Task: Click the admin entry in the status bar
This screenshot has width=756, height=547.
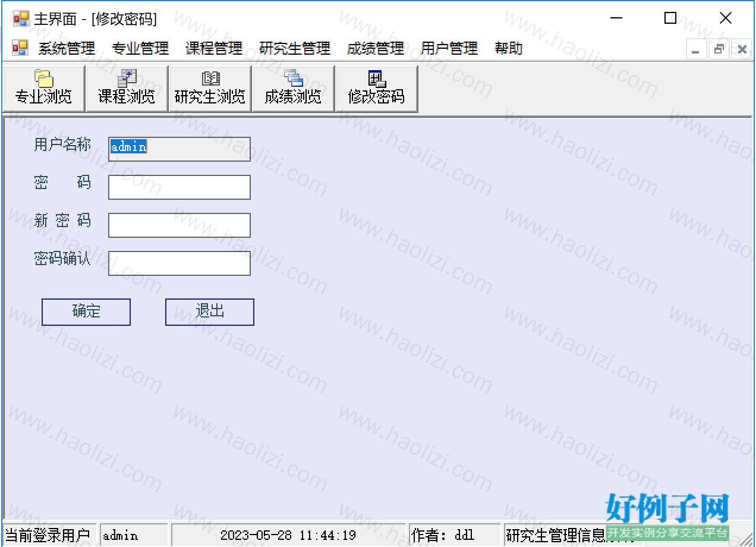Action: [134, 535]
